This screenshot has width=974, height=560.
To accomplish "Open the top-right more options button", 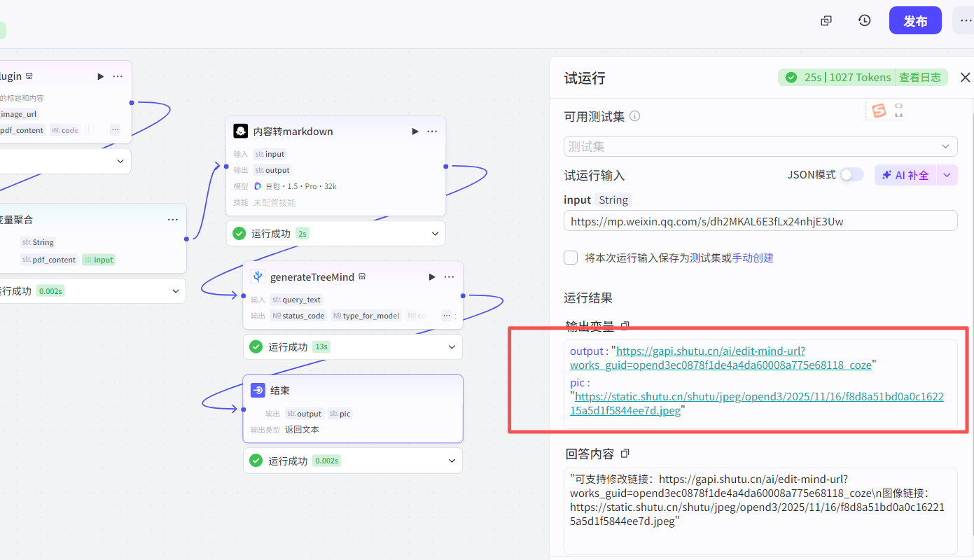I will (x=965, y=21).
